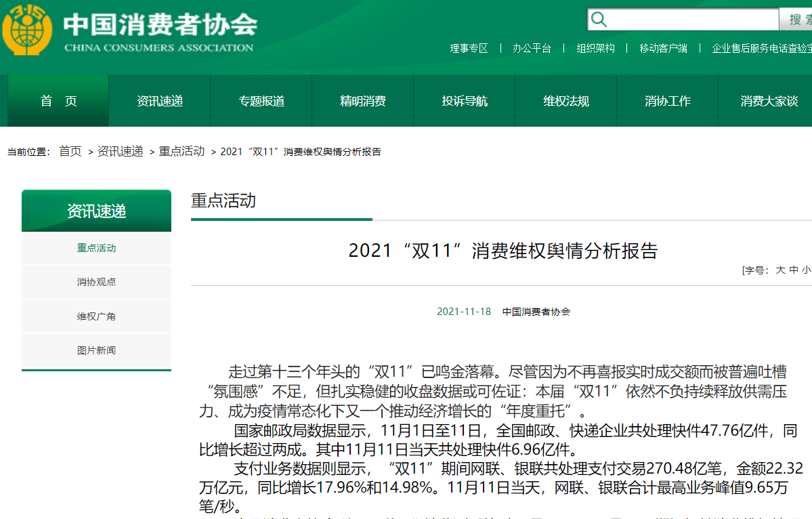Viewport: 812px width, 519px height.
Task: Click the source label 中国消费者协会 under title
Action: (536, 311)
